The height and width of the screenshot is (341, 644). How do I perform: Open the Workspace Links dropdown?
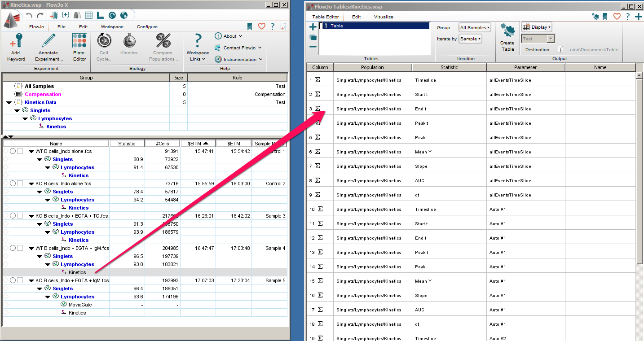198,48
